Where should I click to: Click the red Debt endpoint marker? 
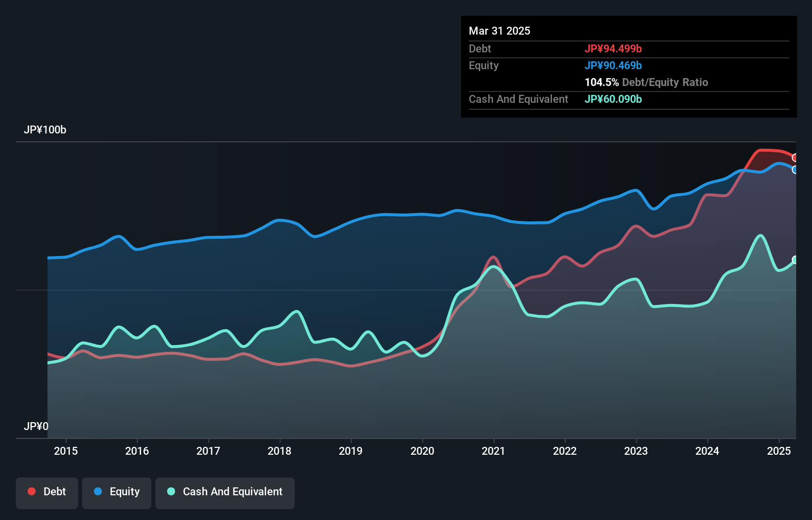[795, 158]
